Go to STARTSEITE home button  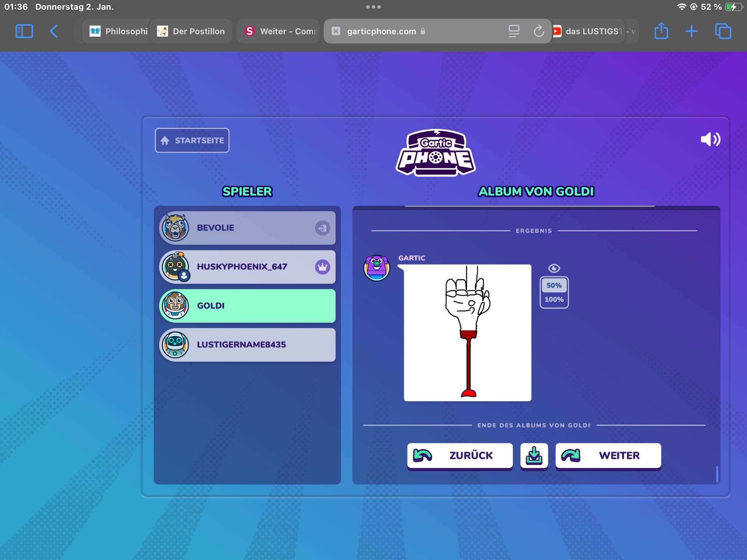[x=192, y=140]
